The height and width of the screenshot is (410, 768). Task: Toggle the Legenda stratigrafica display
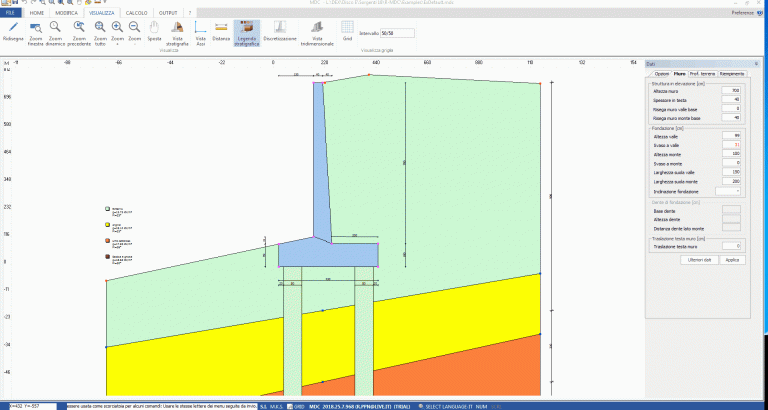[x=246, y=32]
